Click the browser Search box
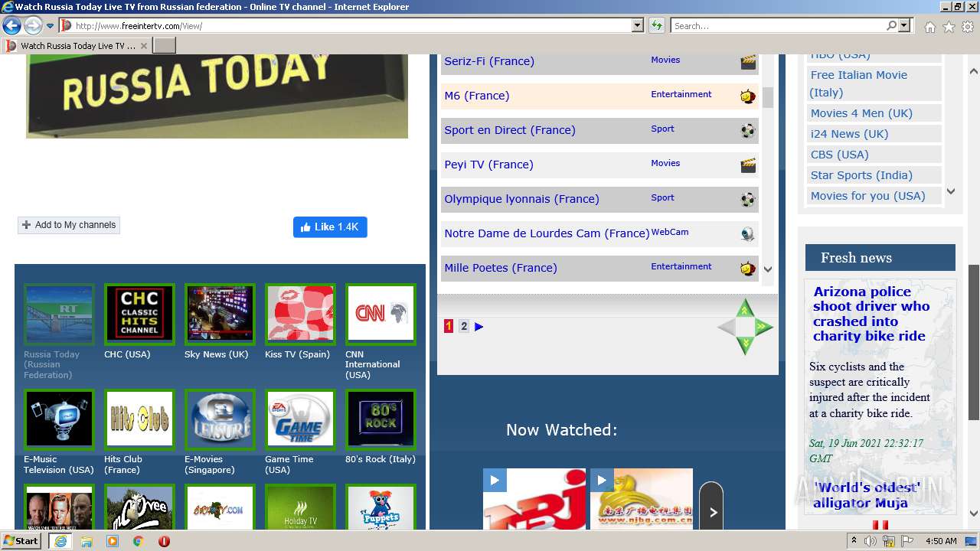980x551 pixels. pos(779,26)
